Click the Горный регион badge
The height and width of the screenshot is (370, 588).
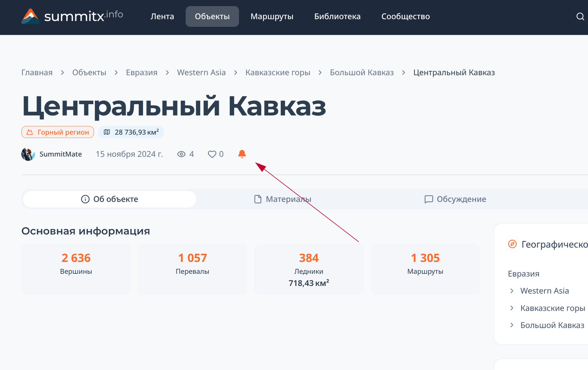click(x=58, y=132)
